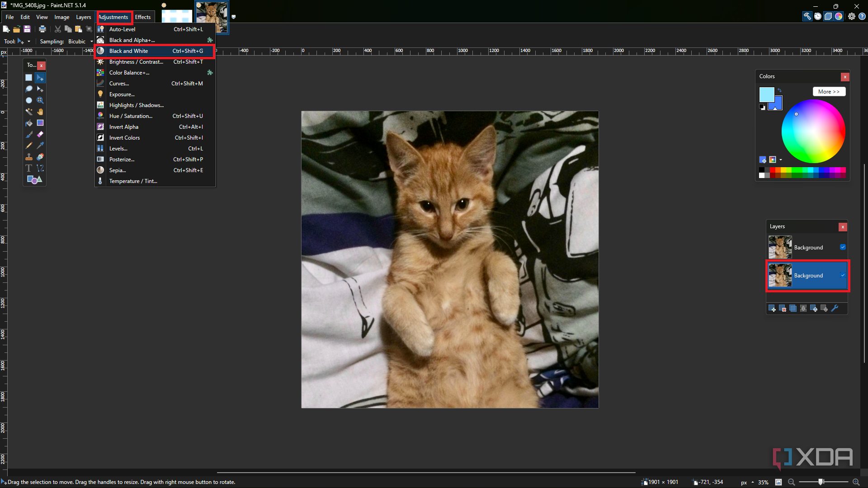Click the primary color swatch
The image size is (868, 488).
click(766, 94)
